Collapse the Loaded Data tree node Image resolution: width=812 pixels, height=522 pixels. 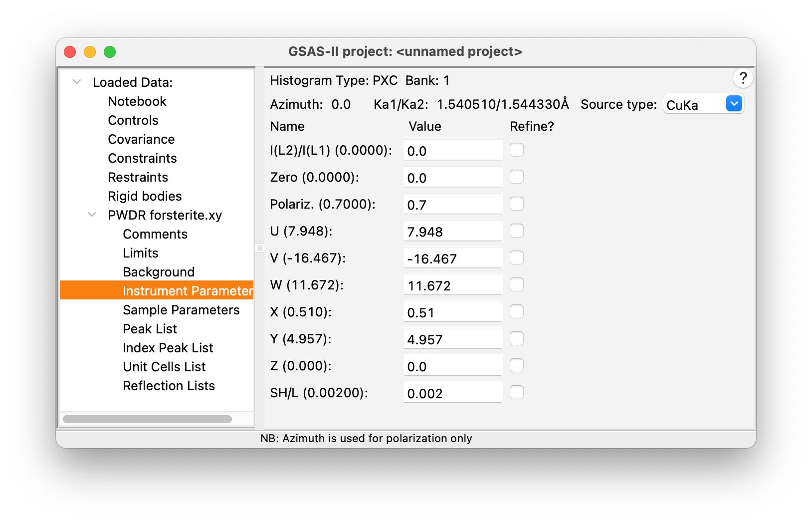[77, 82]
